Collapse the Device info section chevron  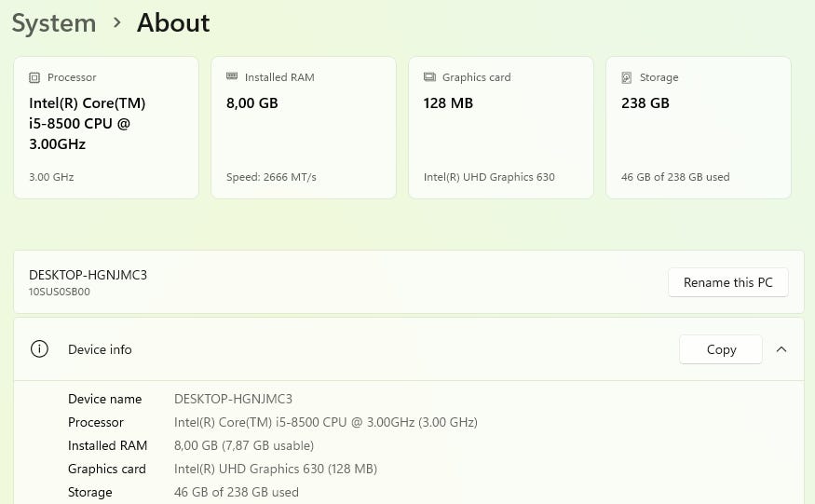tap(781, 349)
